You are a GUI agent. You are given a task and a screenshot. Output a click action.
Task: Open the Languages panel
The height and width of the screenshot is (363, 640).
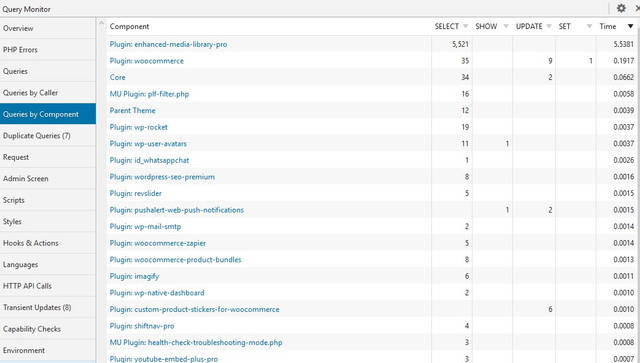(x=48, y=265)
